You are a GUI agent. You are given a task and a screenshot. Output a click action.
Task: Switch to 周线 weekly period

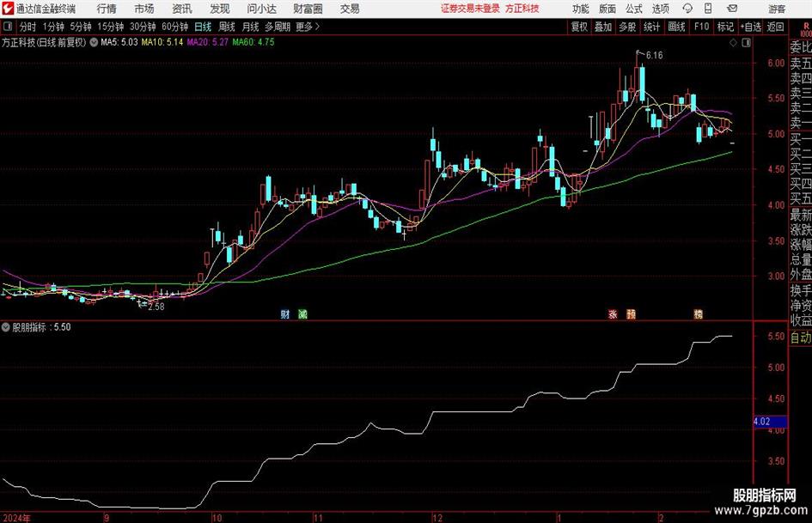pos(227,27)
